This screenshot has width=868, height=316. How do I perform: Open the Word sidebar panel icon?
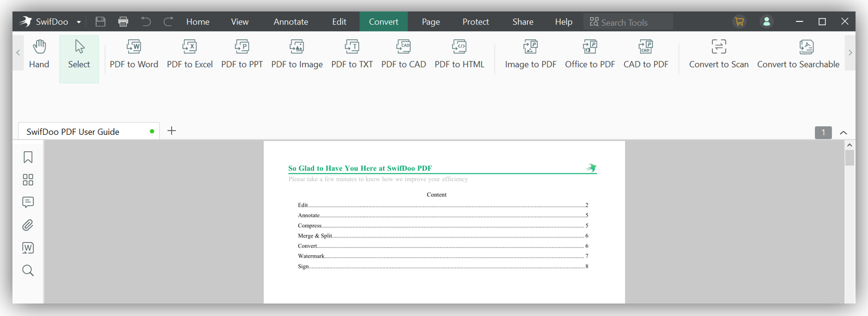point(28,248)
